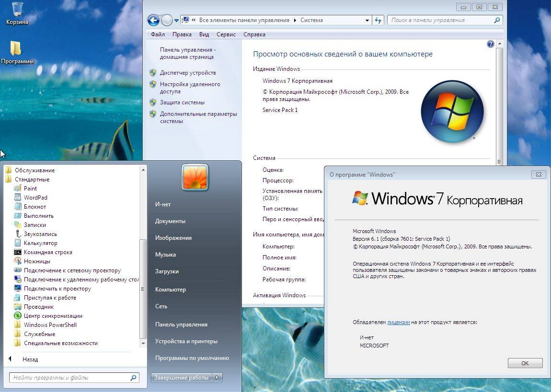Screen dimensions: 551x392
Task: Open Защита системы link
Action: [x=182, y=102]
